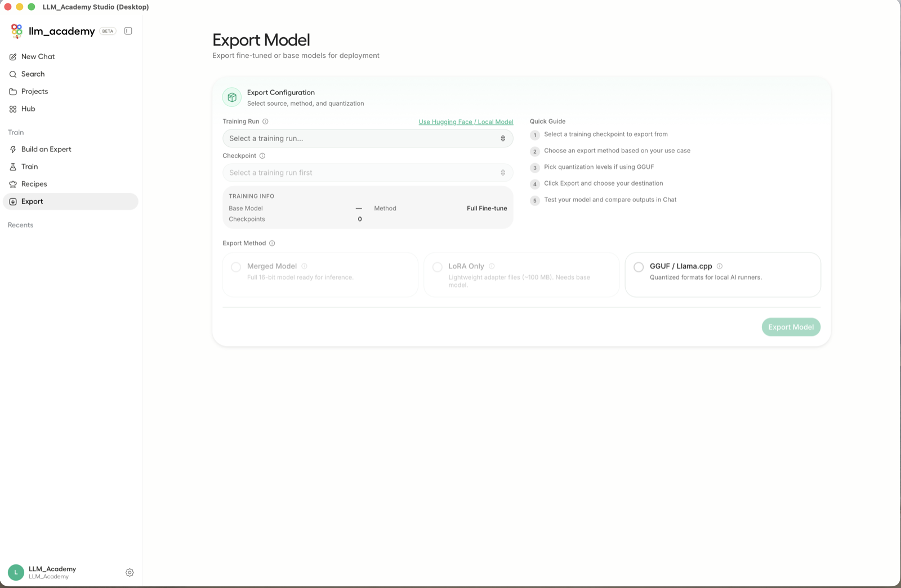901x588 pixels.
Task: Select Export in the sidebar
Action: pyautogui.click(x=70, y=201)
